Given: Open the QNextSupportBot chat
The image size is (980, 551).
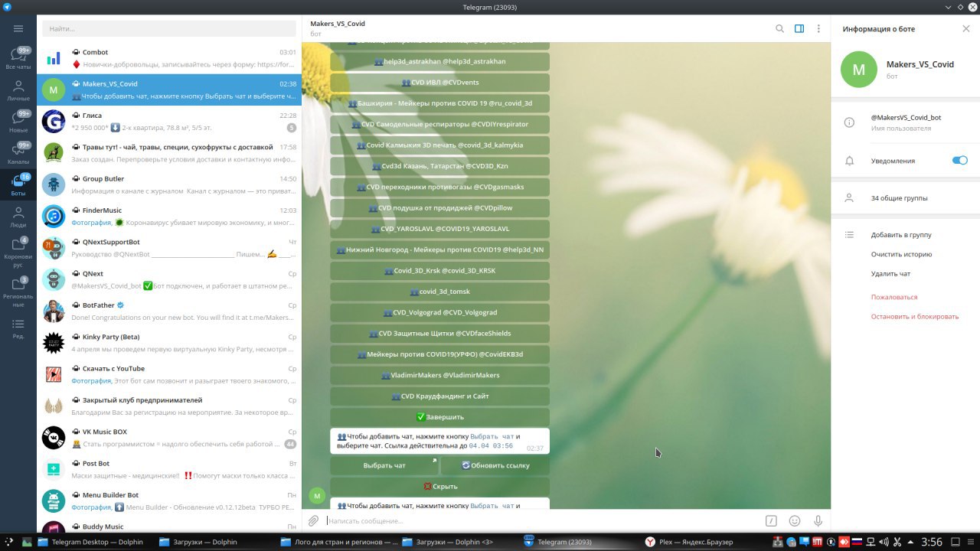Looking at the screenshot, I should tap(169, 247).
